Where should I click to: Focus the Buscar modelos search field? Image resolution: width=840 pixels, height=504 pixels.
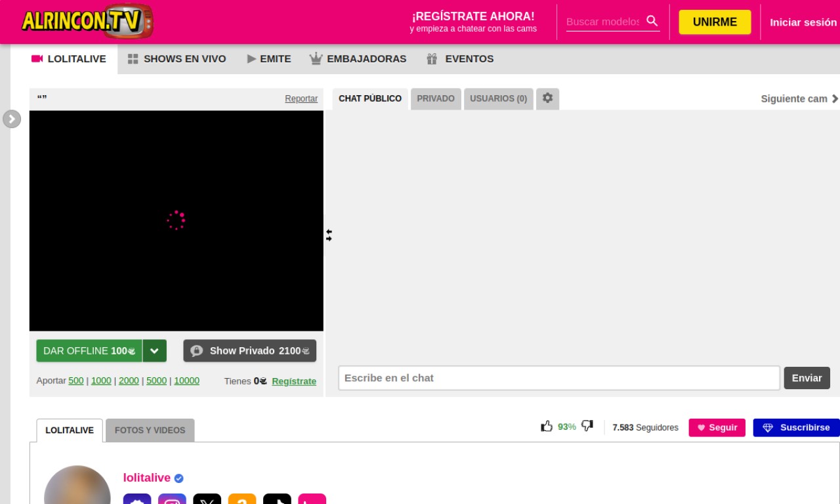[x=602, y=22]
